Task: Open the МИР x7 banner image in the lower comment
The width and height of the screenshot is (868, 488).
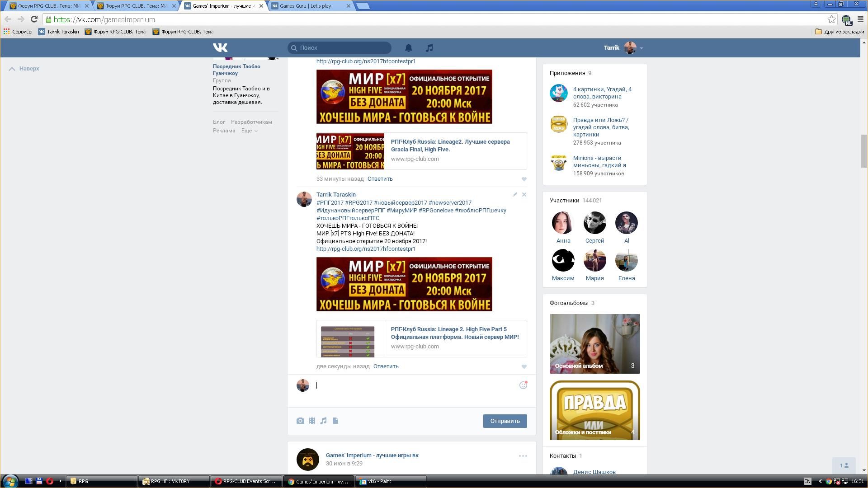Action: (x=404, y=284)
